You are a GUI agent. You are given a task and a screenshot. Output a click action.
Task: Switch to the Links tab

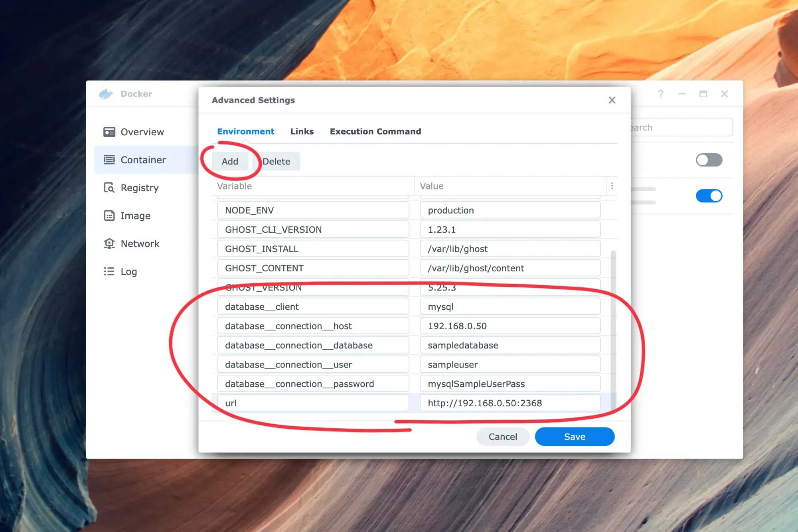pyautogui.click(x=302, y=131)
